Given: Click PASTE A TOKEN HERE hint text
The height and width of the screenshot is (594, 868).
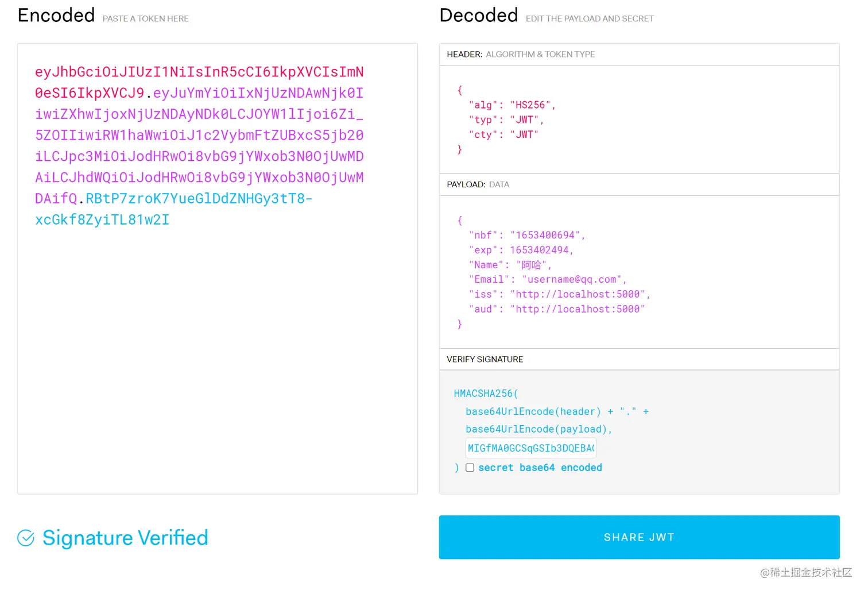Looking at the screenshot, I should tap(146, 19).
